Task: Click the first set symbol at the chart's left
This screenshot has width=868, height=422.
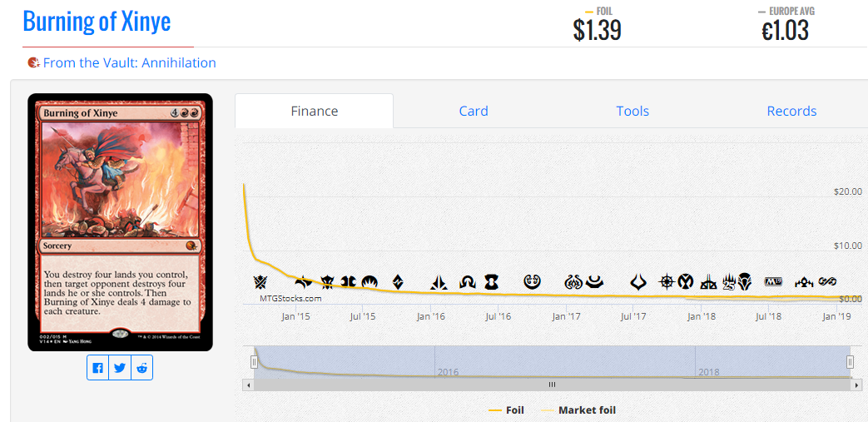Action: pos(261,281)
